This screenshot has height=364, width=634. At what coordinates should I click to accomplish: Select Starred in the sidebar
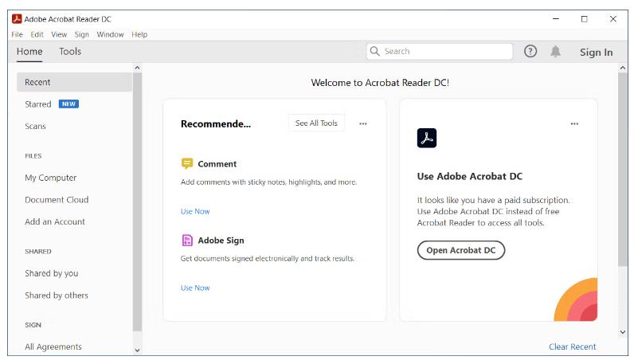click(38, 104)
